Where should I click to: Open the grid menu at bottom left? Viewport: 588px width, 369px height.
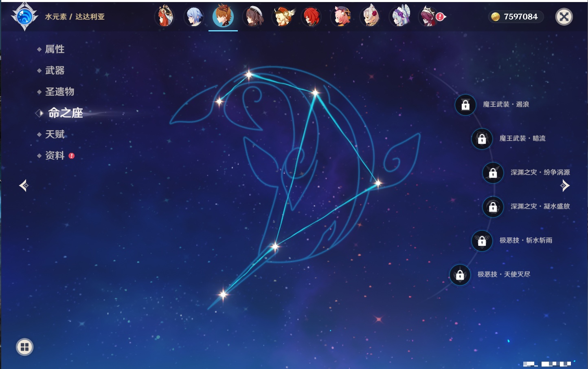(24, 347)
